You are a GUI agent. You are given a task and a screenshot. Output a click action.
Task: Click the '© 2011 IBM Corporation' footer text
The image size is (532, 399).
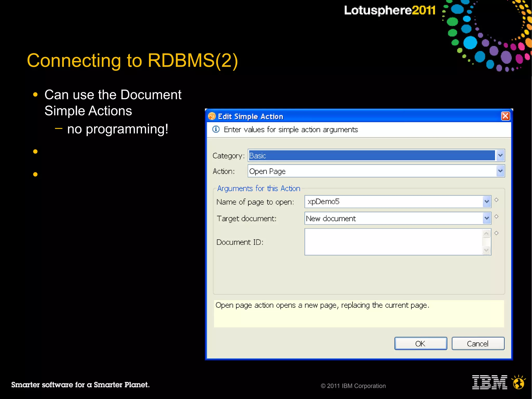(x=353, y=386)
